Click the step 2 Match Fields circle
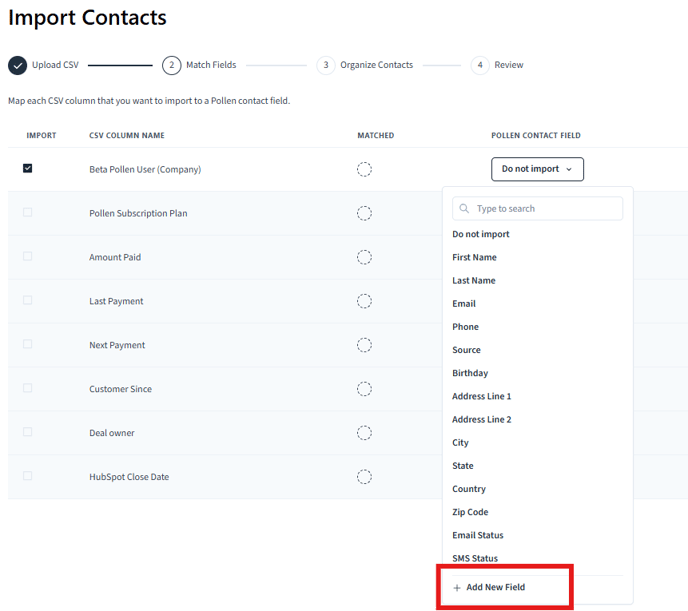 [172, 65]
